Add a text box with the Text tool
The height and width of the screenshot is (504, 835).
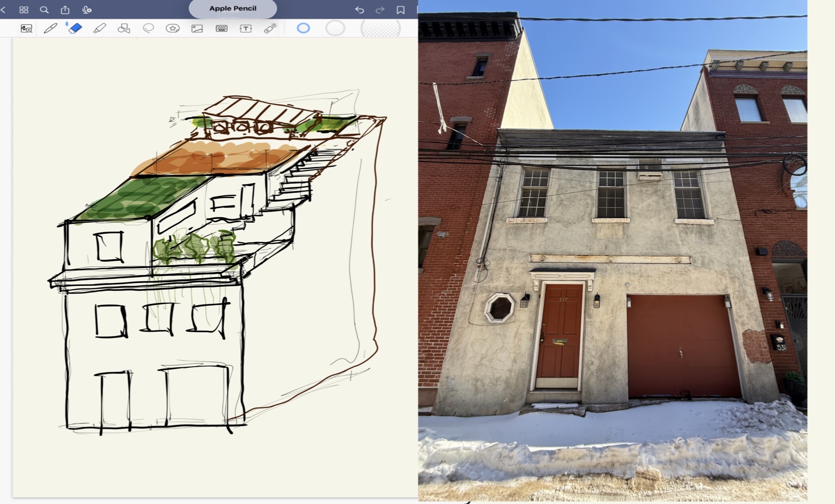tap(246, 29)
